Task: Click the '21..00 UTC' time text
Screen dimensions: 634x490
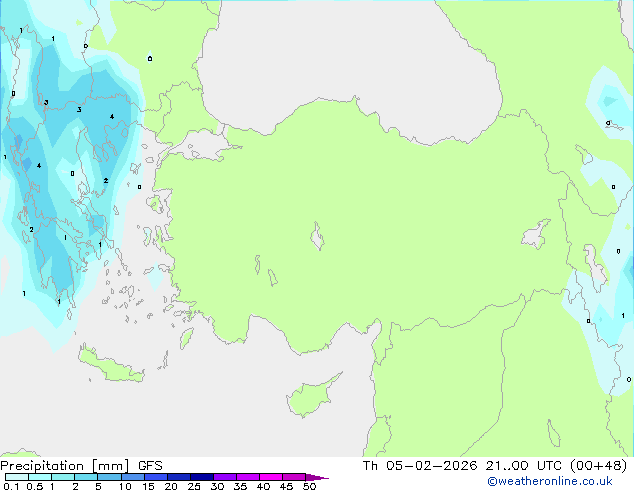Action: pos(524,466)
